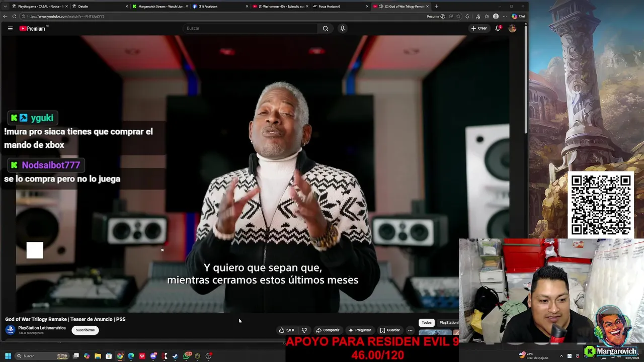Reload the page with refresh icon
This screenshot has height=362, width=644.
(x=14, y=16)
